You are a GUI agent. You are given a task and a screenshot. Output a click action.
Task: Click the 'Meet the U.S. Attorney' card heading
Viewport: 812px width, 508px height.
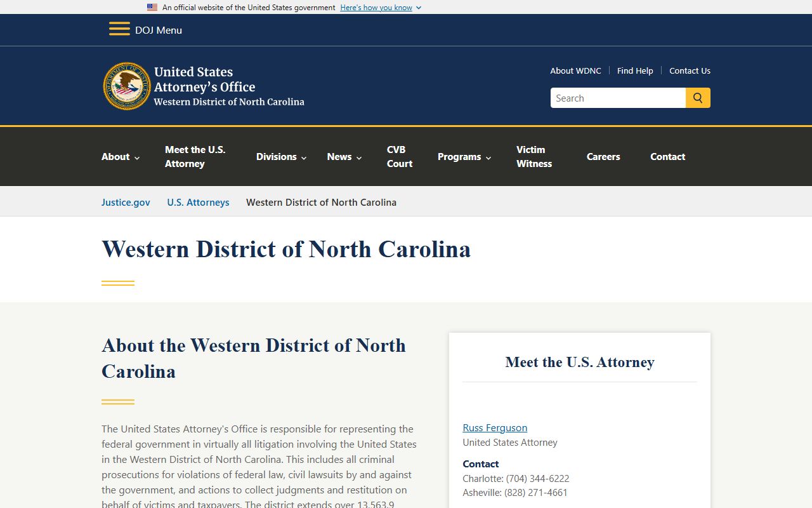580,362
